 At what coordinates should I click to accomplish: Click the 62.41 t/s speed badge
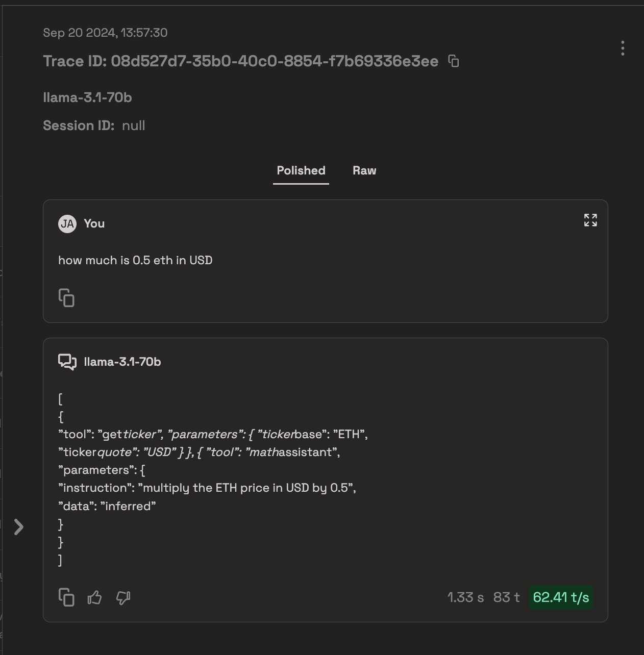[x=561, y=597]
